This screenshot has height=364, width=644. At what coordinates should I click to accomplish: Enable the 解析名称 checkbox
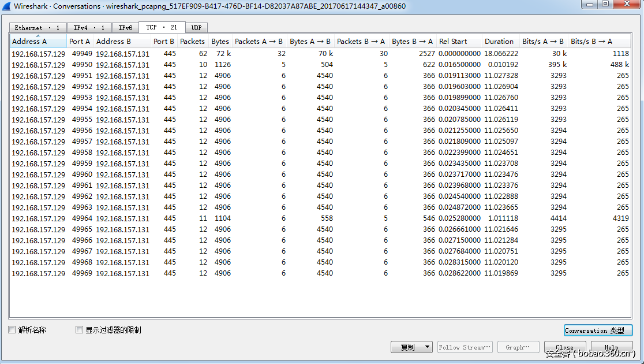pyautogui.click(x=12, y=330)
